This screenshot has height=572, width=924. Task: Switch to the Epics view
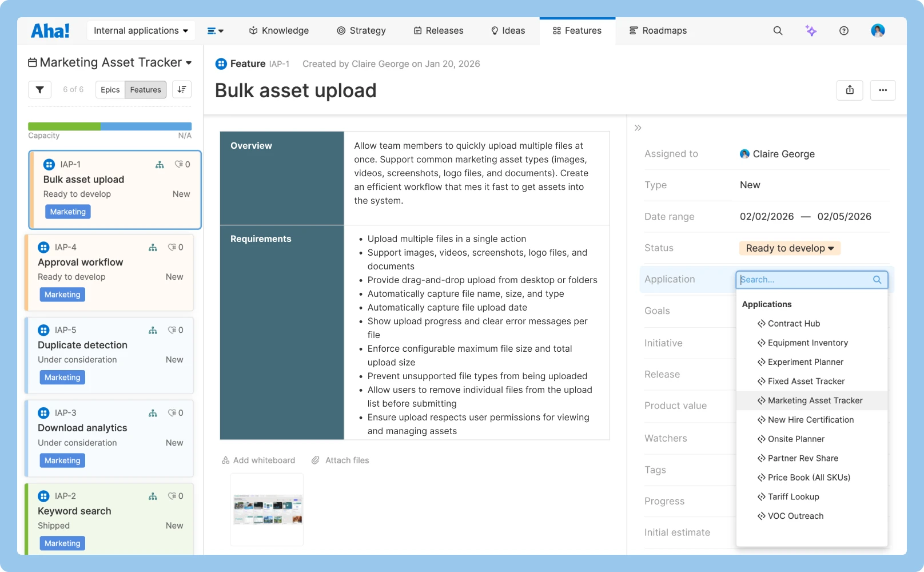coord(110,89)
